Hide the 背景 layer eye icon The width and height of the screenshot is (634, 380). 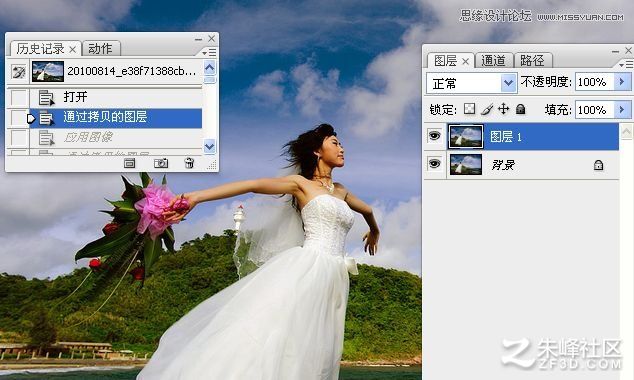tap(435, 164)
